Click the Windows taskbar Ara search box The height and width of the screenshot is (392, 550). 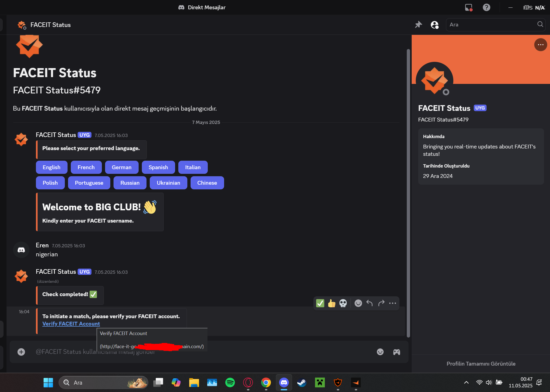[103, 382]
